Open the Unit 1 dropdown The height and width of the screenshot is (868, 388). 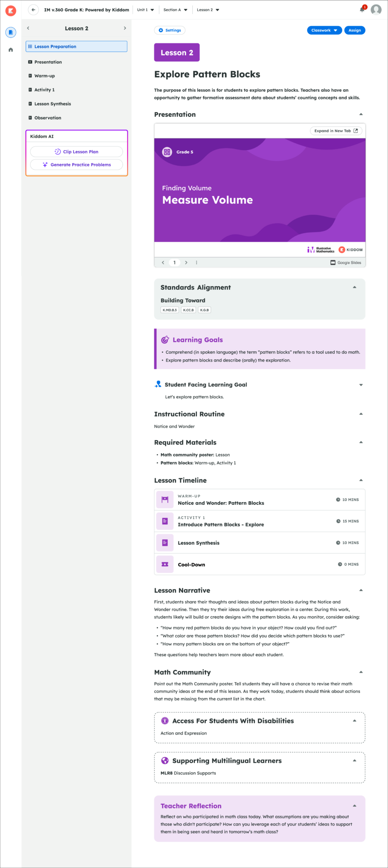(146, 10)
